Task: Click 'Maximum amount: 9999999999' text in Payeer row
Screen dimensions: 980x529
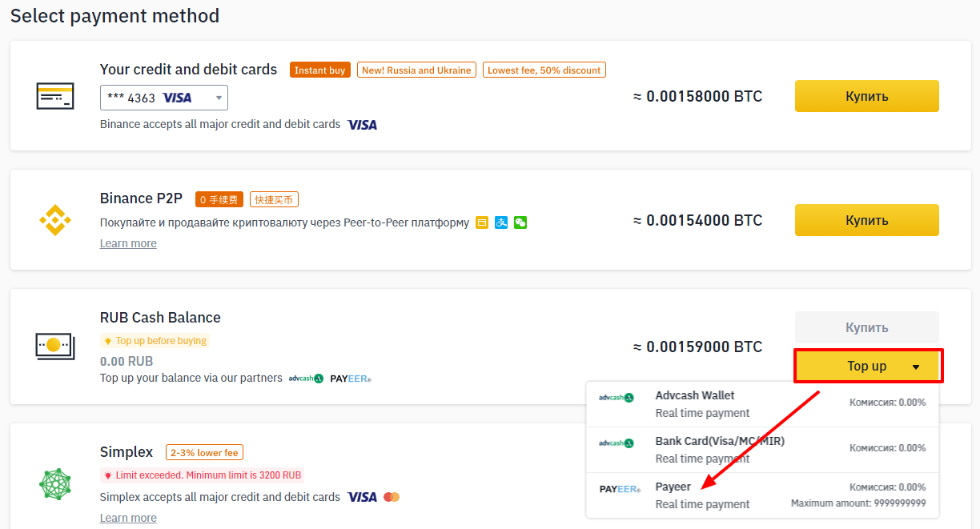Action: [858, 503]
